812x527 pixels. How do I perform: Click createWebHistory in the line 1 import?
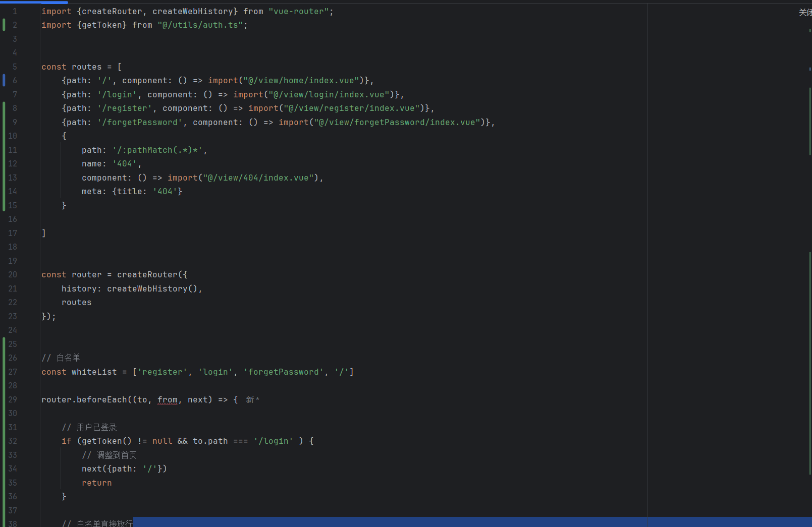pos(193,11)
